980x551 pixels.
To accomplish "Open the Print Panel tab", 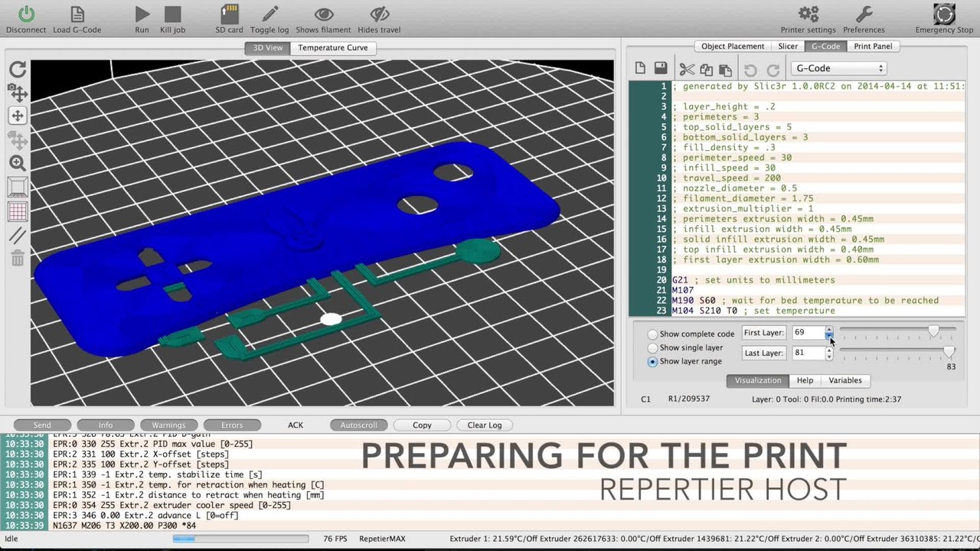I will (873, 46).
